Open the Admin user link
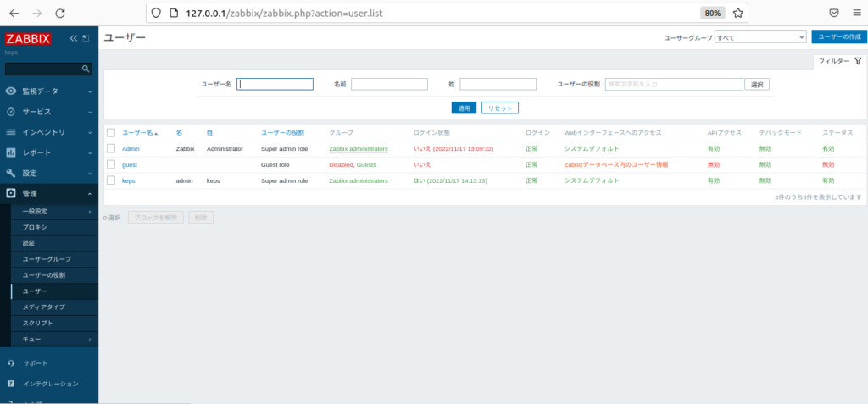Screen dimensions: 868x404 131,149
